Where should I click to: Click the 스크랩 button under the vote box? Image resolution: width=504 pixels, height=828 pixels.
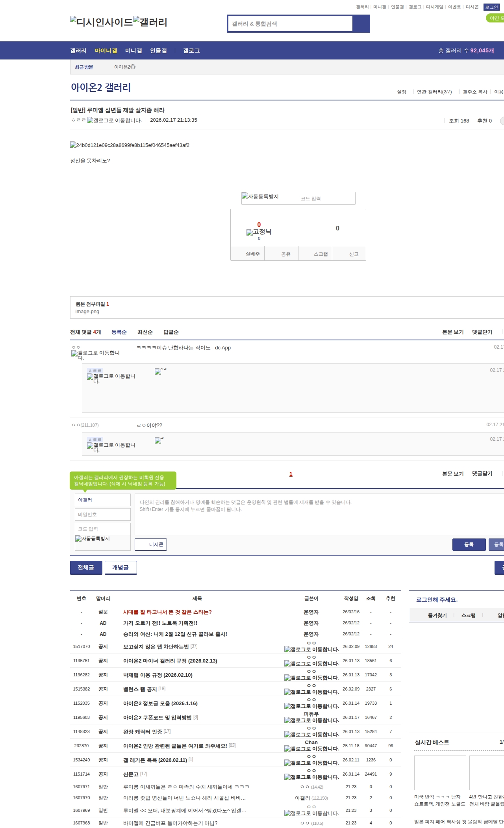(321, 254)
